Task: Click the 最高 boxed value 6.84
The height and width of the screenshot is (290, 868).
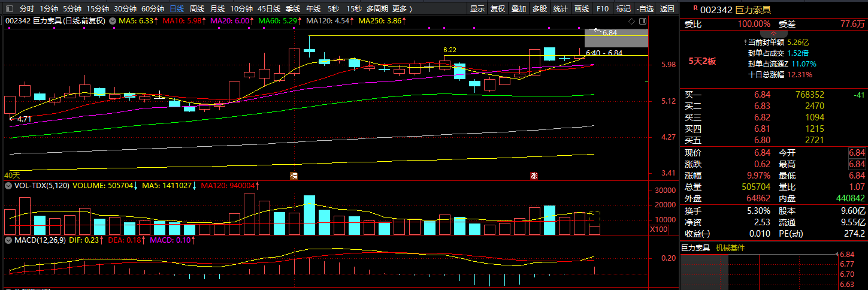Action: [857, 164]
